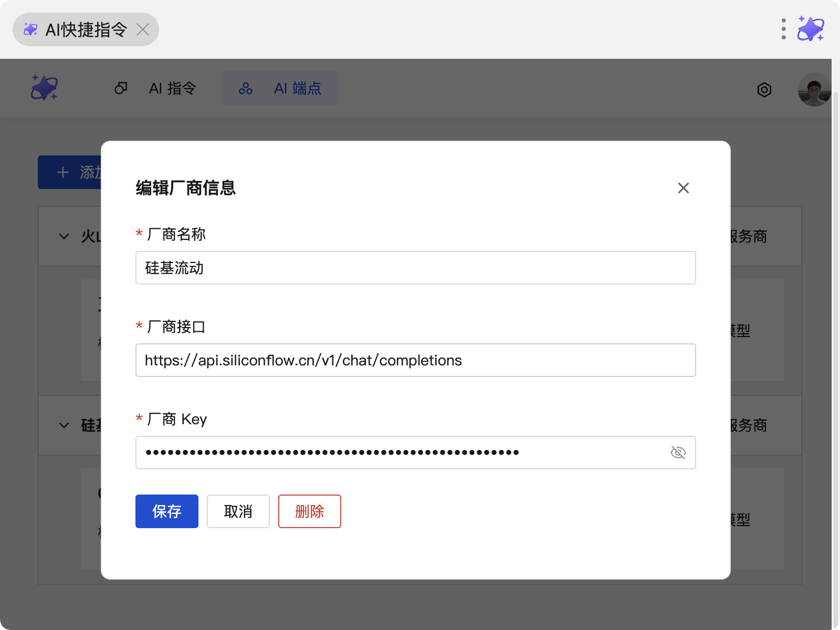840x630 pixels.
Task: Click the blue 添加 button behind dialog
Action: tap(69, 172)
